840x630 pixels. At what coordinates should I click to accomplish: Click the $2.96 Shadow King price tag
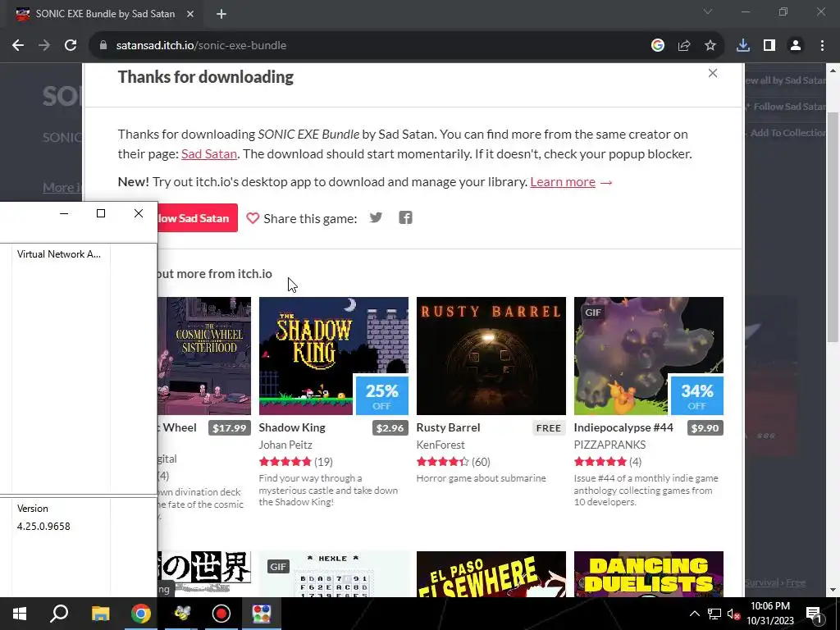pos(390,427)
